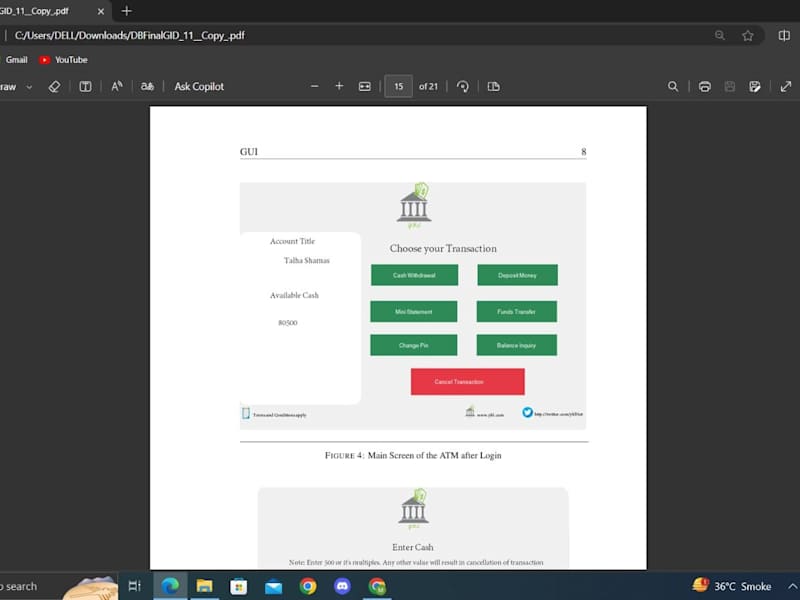Click the Save as icon
The height and width of the screenshot is (600, 800).
coord(755,87)
